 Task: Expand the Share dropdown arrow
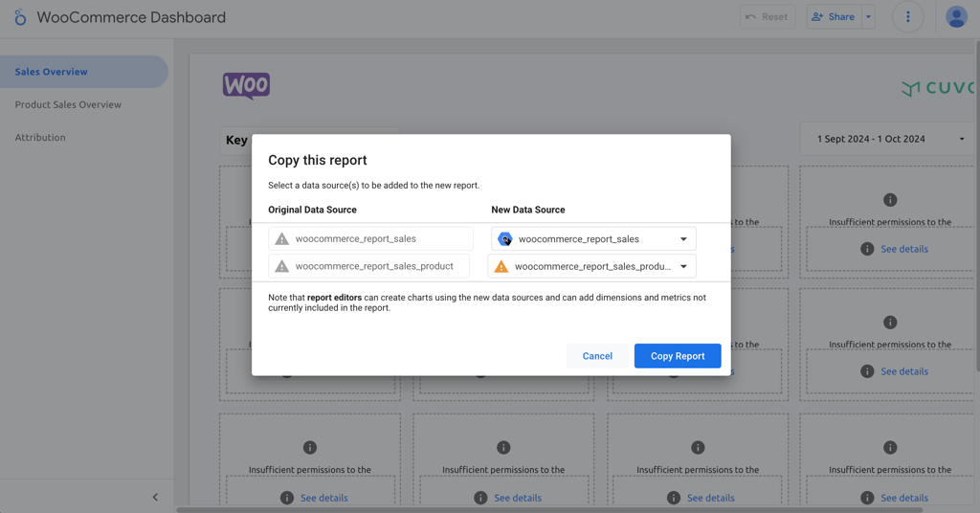pyautogui.click(x=868, y=17)
